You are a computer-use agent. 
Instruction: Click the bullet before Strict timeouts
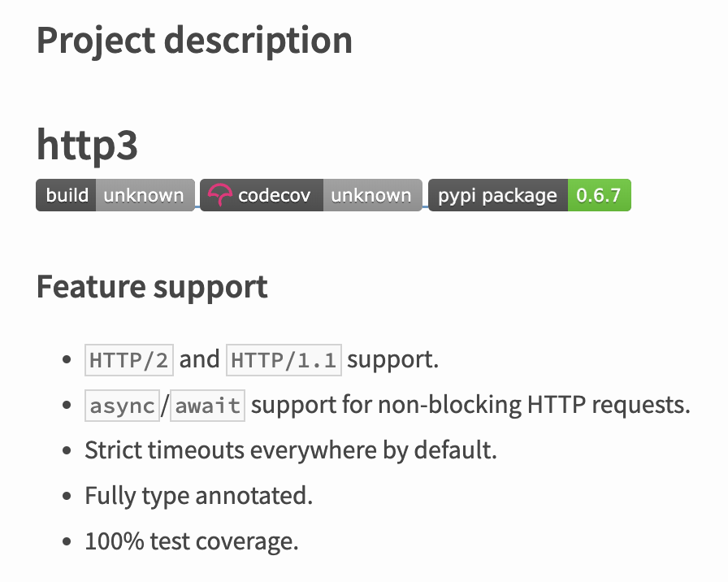click(67, 451)
